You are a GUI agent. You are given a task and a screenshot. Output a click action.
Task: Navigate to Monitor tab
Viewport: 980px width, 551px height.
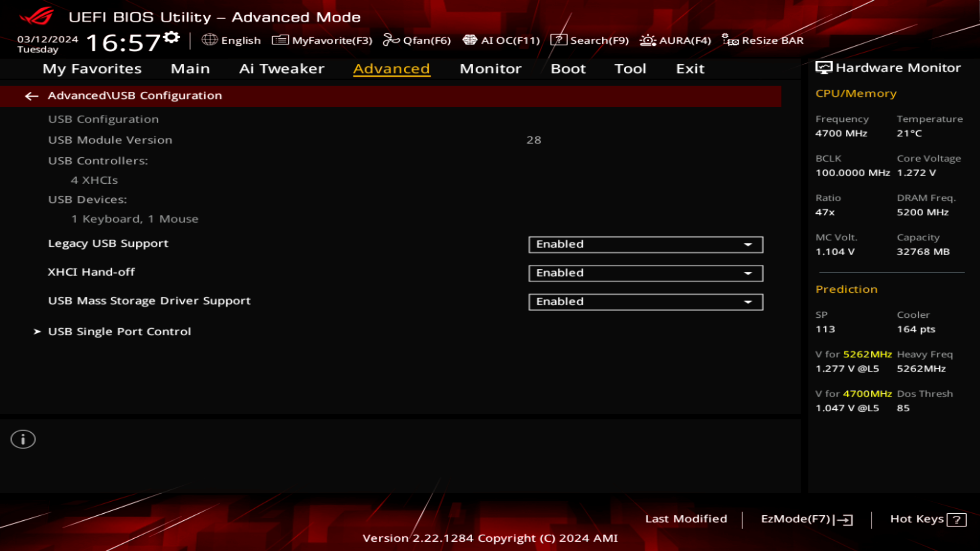491,68
